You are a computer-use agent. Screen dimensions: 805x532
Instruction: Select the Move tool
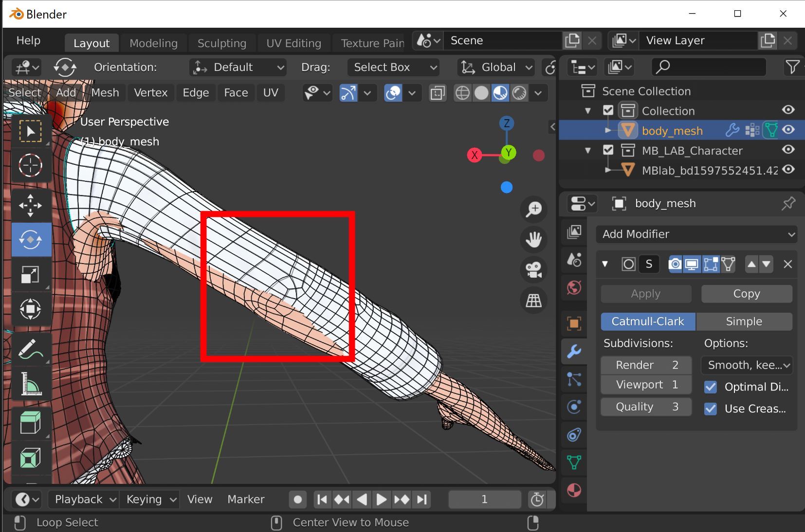click(x=31, y=205)
